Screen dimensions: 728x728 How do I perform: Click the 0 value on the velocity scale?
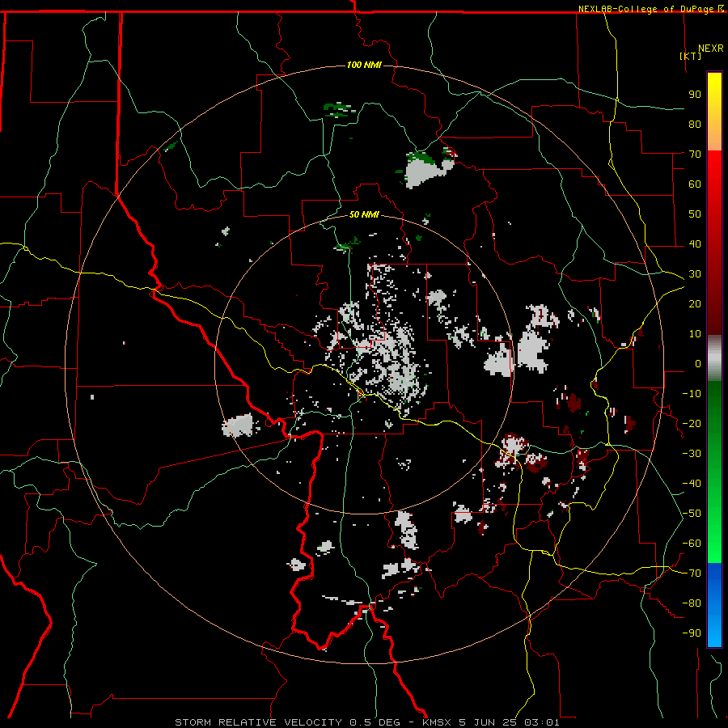698,363
